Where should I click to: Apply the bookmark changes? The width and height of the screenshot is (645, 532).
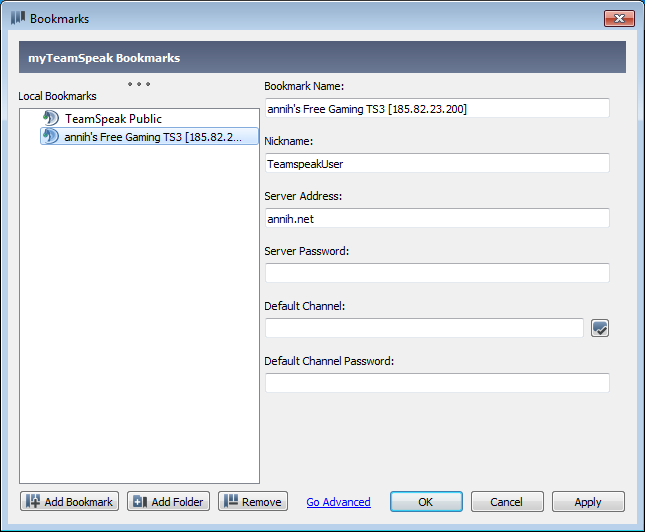click(588, 502)
